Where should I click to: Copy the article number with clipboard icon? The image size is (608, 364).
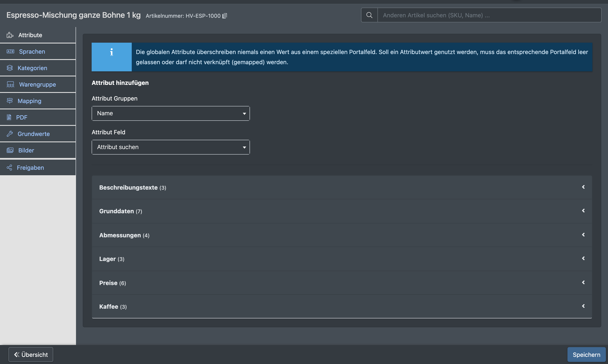225,16
